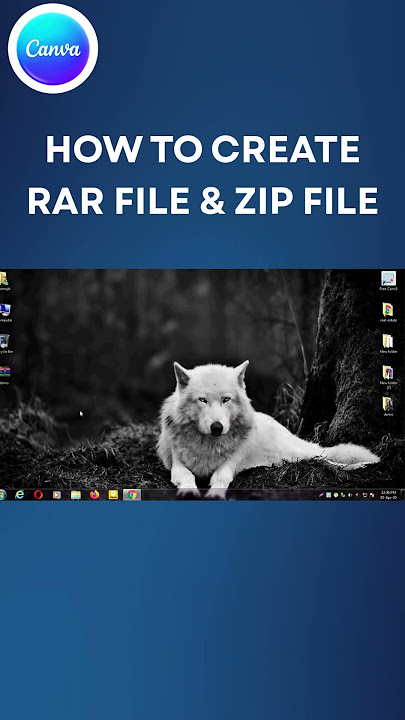The height and width of the screenshot is (720, 405).
Task: Select the Recycle Bin desktop icon
Action: 5,343
